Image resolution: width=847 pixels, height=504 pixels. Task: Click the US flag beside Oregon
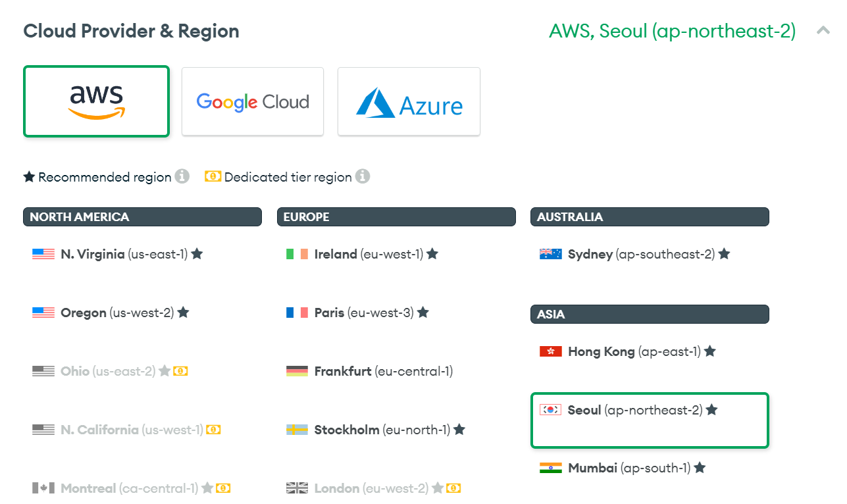coord(43,313)
